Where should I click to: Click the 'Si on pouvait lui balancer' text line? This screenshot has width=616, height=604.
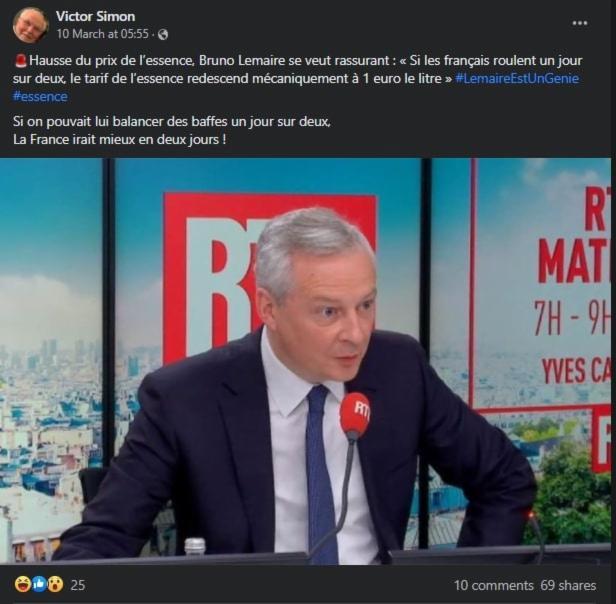172,121
